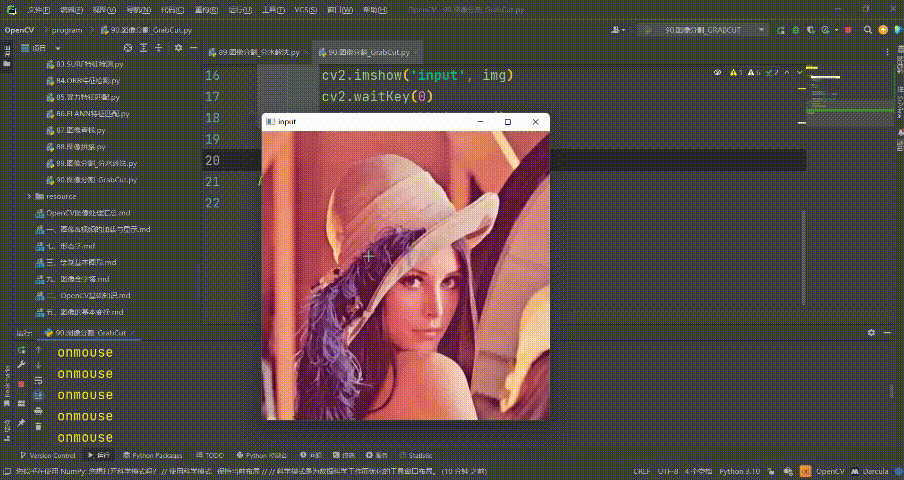Open the Window (W) menu
The height and width of the screenshot is (480, 904).
(x=340, y=10)
